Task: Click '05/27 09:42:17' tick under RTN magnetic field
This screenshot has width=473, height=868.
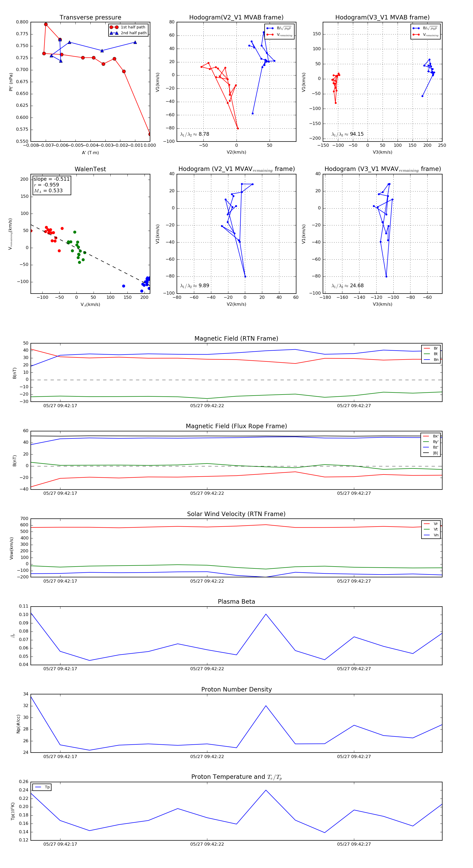Action: [x=60, y=406]
